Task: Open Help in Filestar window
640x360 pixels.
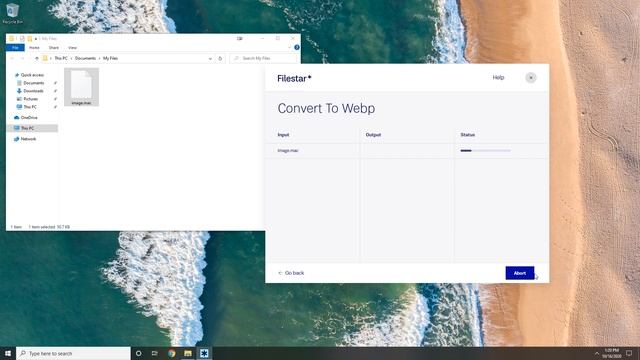Action: pyautogui.click(x=498, y=78)
